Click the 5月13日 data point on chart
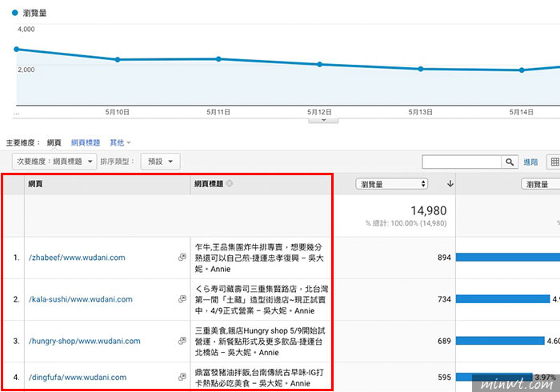The height and width of the screenshot is (392, 560). tap(421, 69)
